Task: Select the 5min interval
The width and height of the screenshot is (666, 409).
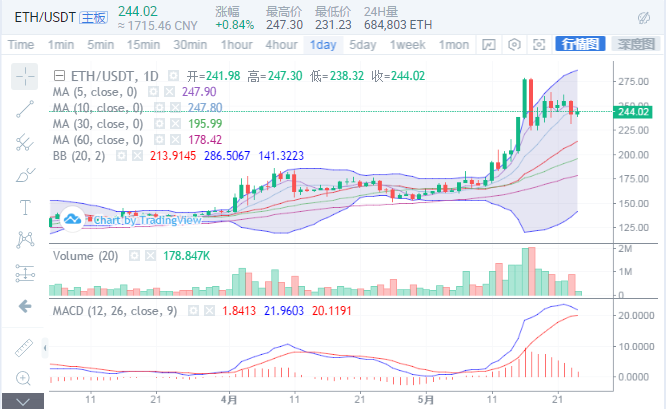Action: [x=101, y=45]
